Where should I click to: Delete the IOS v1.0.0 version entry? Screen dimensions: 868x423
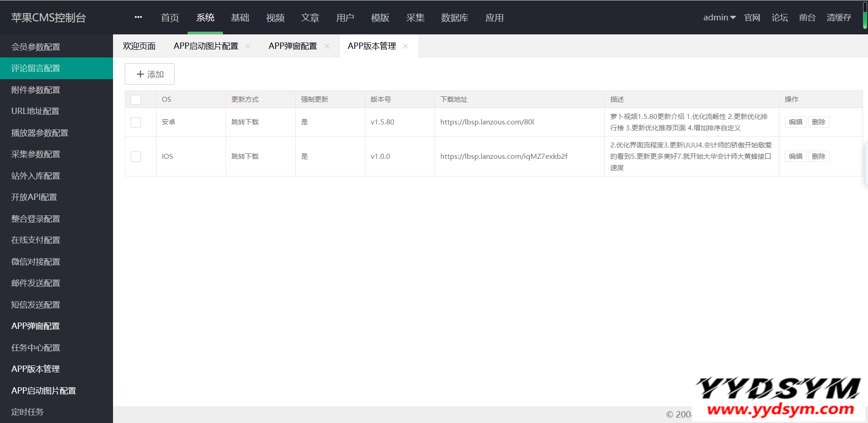818,157
